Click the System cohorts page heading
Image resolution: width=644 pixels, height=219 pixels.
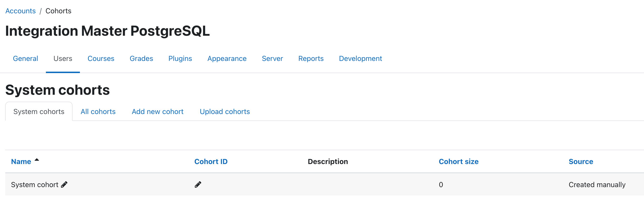click(58, 90)
